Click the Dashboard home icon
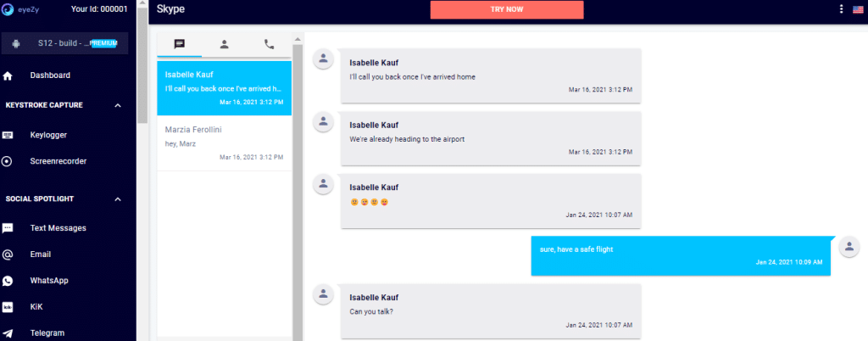Image resolution: width=868 pixels, height=341 pixels. click(x=8, y=75)
